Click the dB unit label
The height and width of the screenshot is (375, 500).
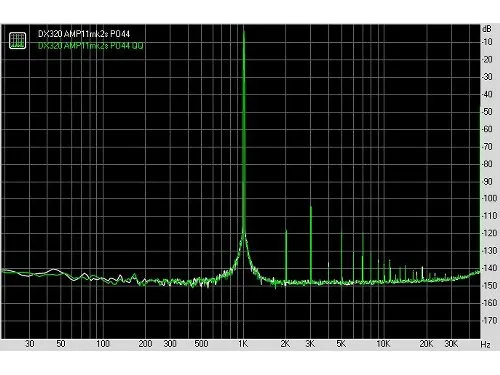pos(486,29)
